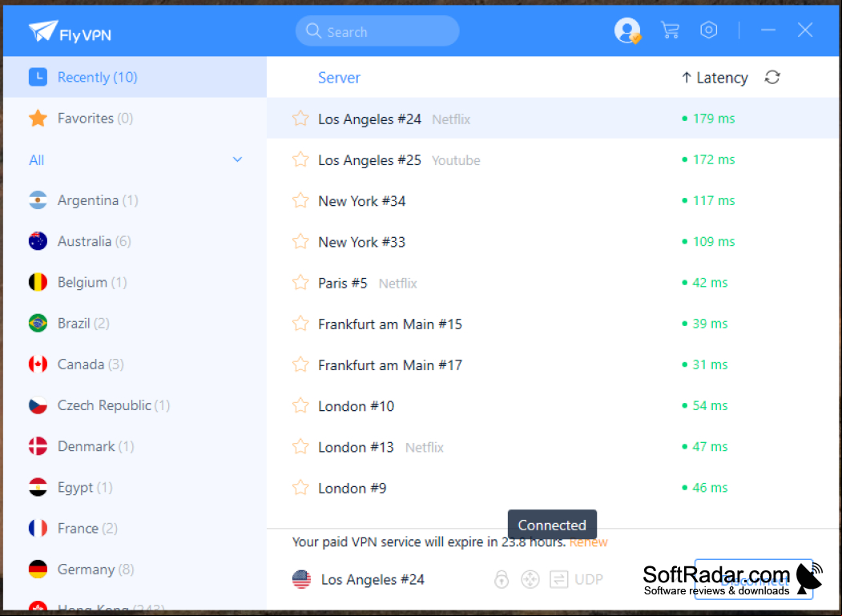Favorite the Los Angeles #25 server star

point(300,159)
